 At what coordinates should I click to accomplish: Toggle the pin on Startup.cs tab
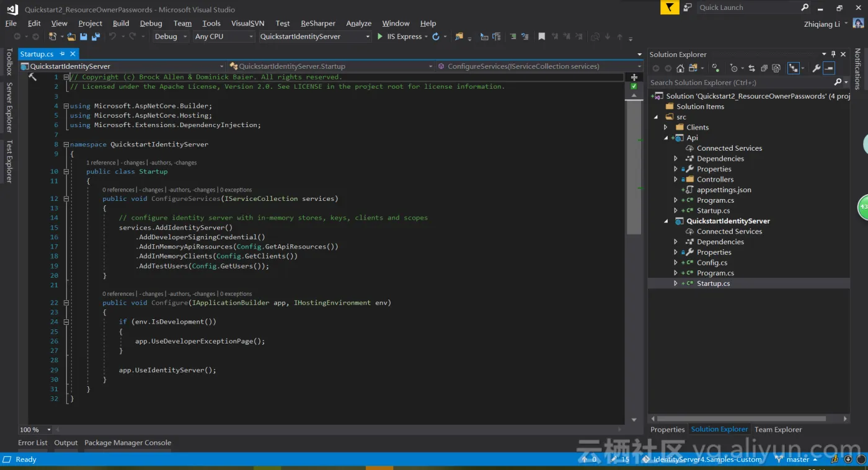click(x=62, y=54)
